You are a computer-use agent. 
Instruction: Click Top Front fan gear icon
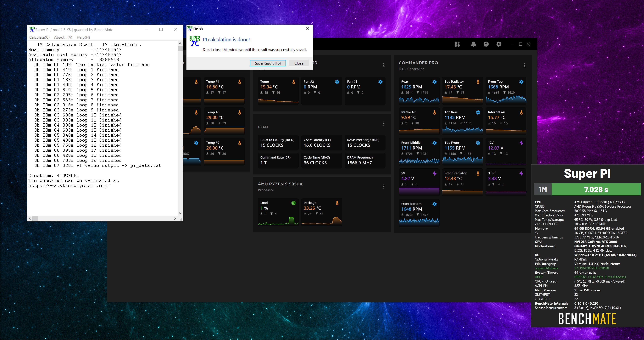[478, 143]
